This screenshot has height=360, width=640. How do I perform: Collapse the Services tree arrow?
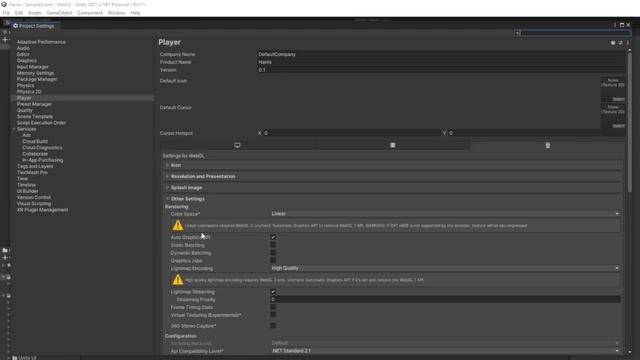pyautogui.click(x=13, y=129)
